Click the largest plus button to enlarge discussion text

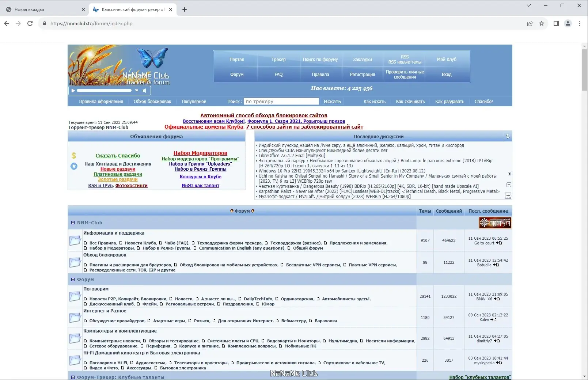[508, 196]
